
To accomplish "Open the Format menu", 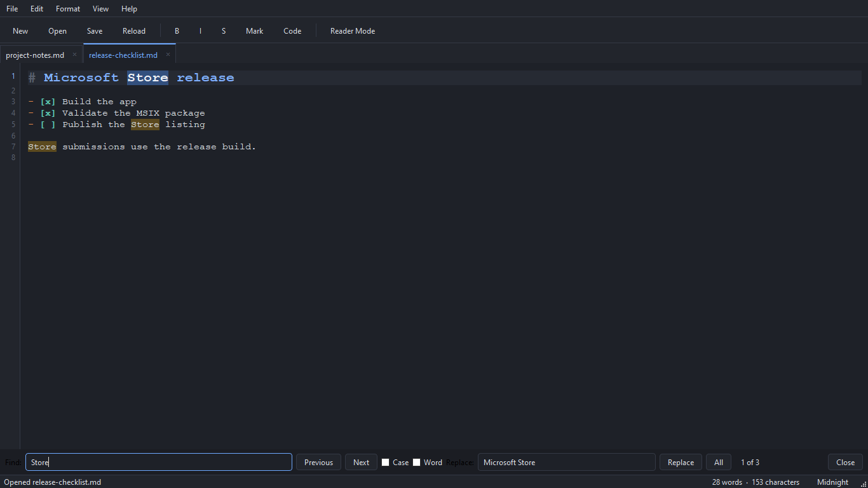I will click(x=68, y=9).
